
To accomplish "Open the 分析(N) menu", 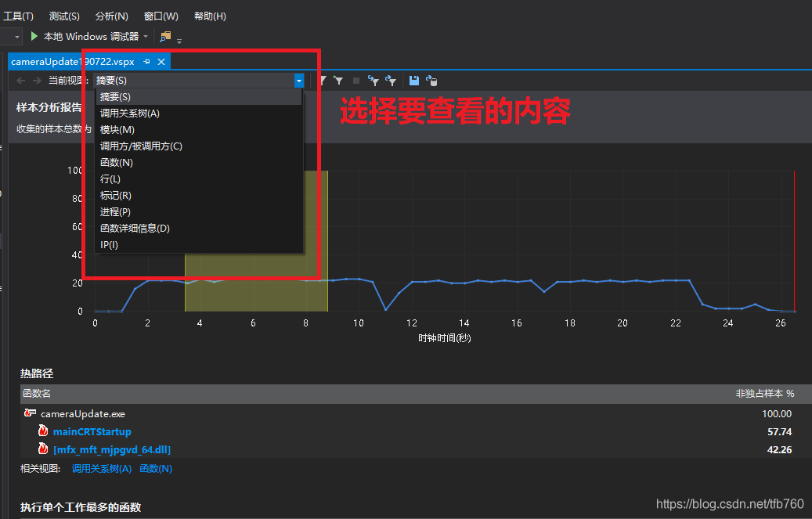I will (x=111, y=16).
